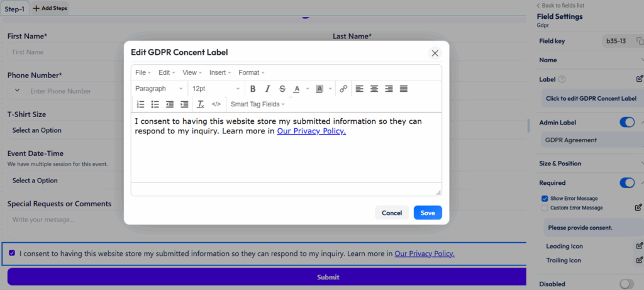Screen dimensions: 644x290
Task: Turn off the Required toggle
Action: [626, 183]
